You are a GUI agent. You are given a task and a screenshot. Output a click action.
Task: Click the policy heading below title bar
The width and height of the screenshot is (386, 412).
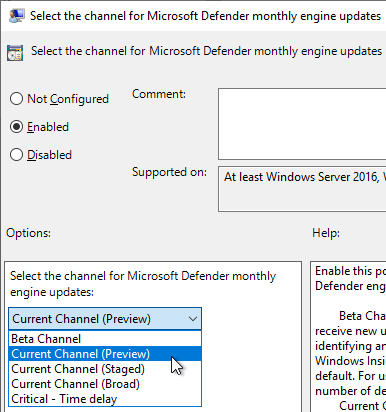[x=206, y=51]
